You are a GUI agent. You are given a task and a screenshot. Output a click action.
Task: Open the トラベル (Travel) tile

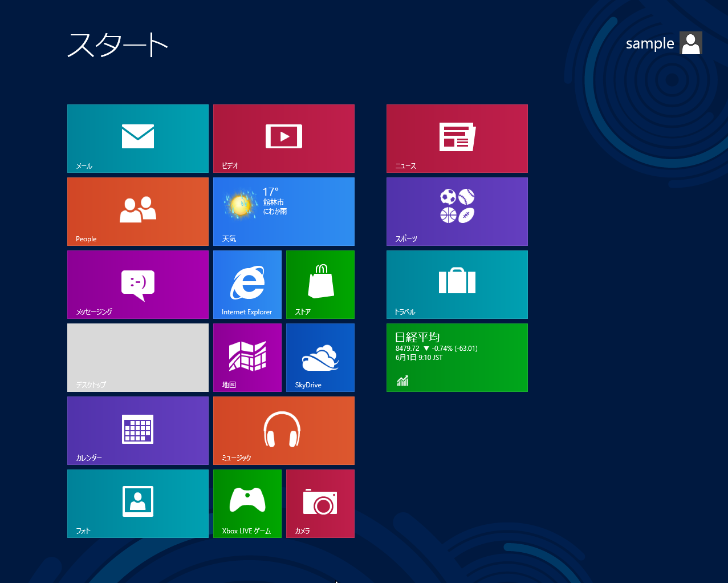[x=457, y=285]
